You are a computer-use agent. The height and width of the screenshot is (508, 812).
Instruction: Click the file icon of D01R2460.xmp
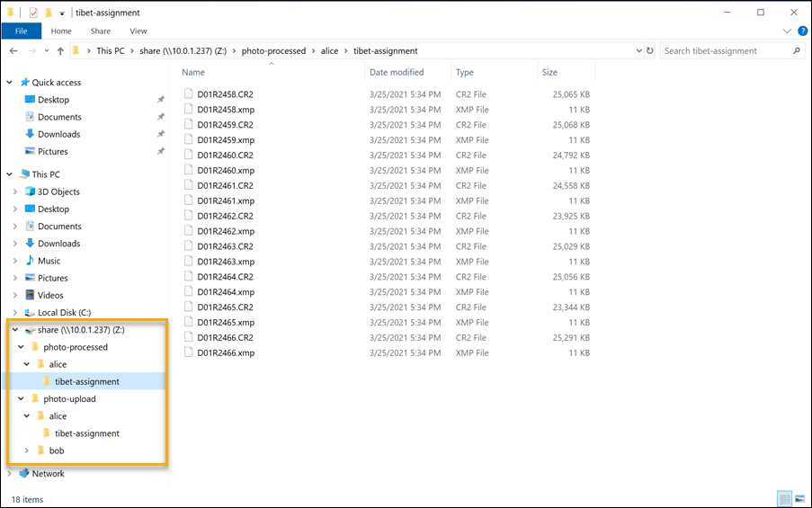click(x=189, y=170)
